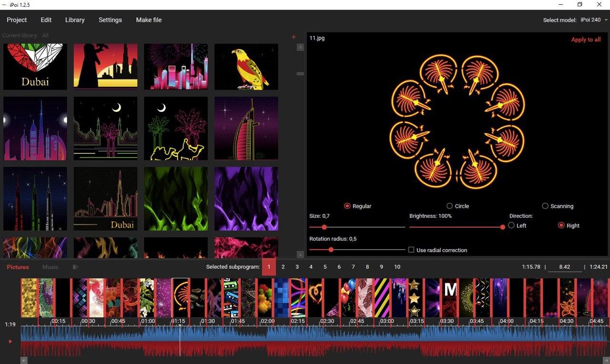Select the timeline clip with letter M

pos(450,298)
